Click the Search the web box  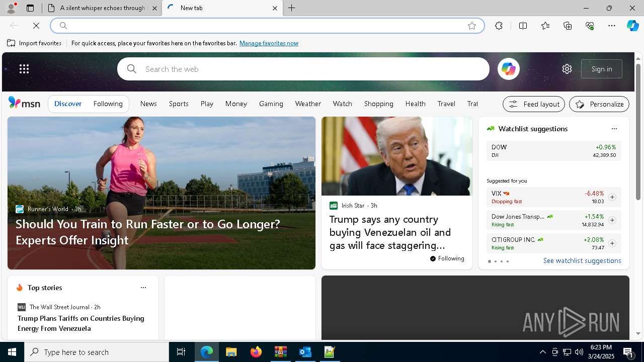tap(303, 69)
